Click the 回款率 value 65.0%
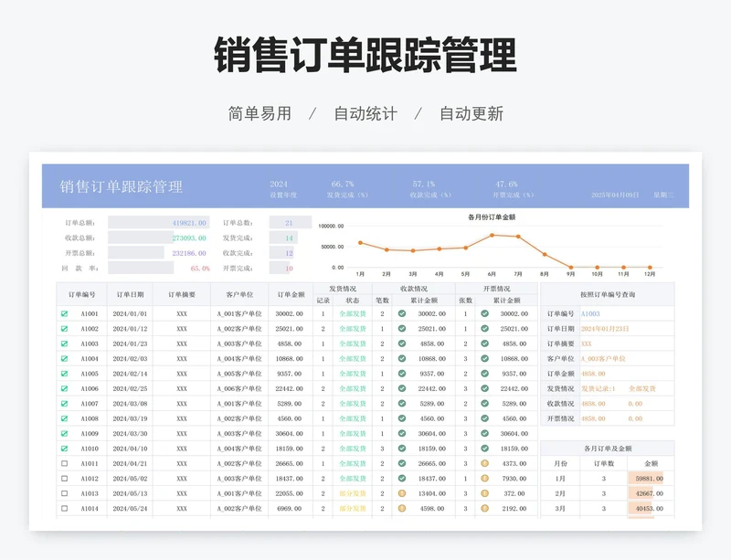Screen dimensions: 731x560 [200, 268]
